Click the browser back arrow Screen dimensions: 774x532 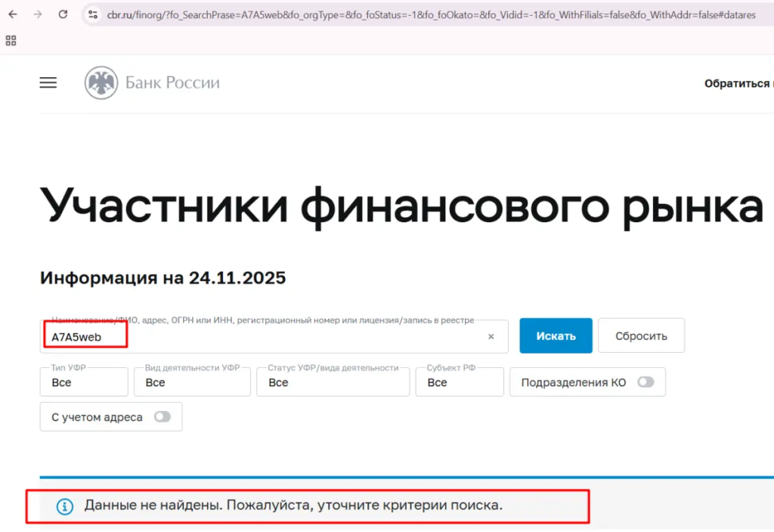pos(13,14)
